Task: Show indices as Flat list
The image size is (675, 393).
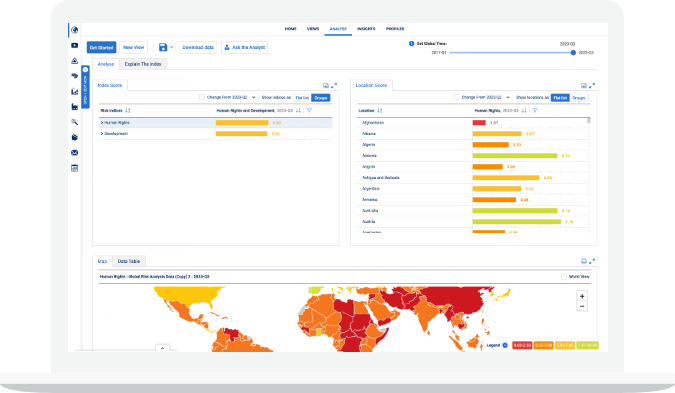Action: pos(302,98)
